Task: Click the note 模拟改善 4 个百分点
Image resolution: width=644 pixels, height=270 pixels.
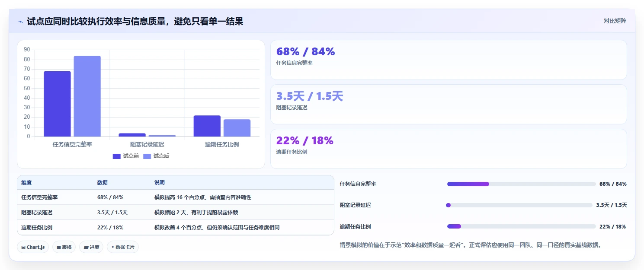Action: [x=217, y=227]
